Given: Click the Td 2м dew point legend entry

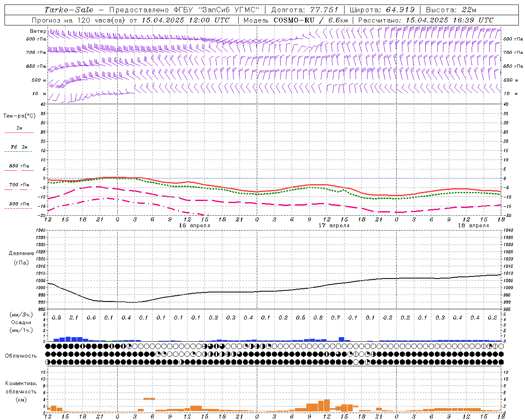Looking at the screenshot, I should tap(19, 147).
